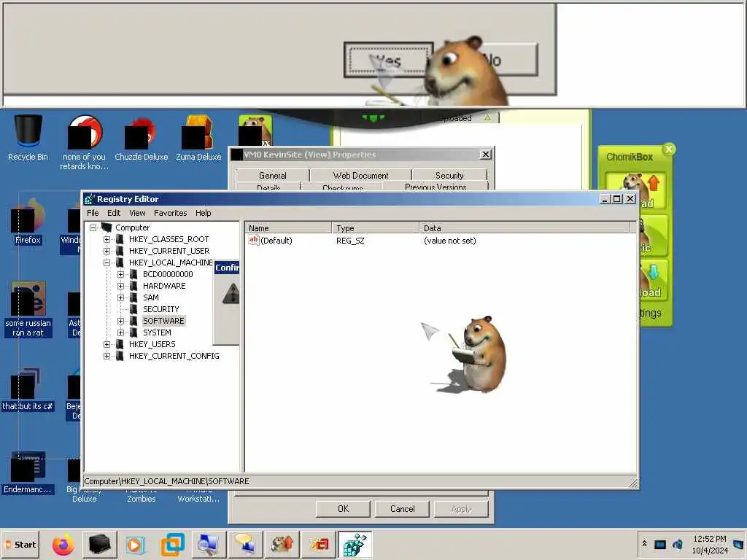Switch to the General tab in Properties
Screen dimensions: 747x560
pyautogui.click(x=273, y=175)
